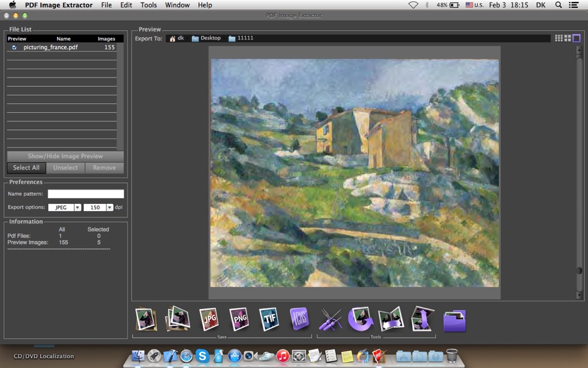
Task: Open the crossed screwdrivers tool
Action: (330, 320)
